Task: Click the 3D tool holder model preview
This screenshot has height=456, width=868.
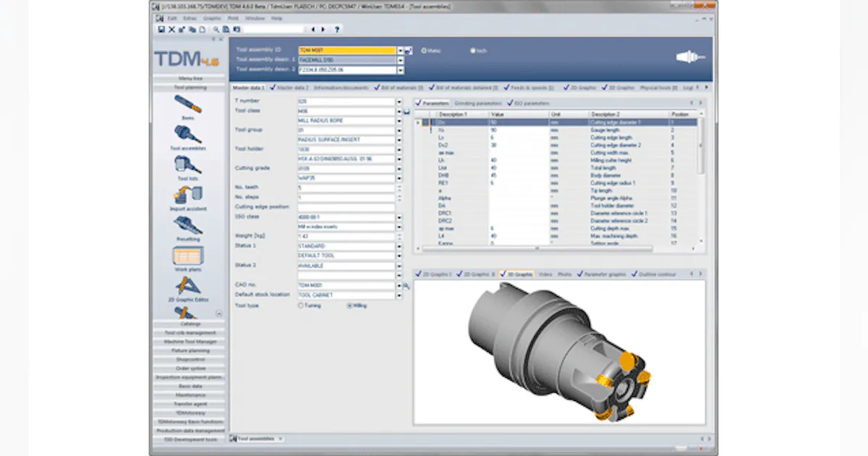Action: pyautogui.click(x=559, y=351)
